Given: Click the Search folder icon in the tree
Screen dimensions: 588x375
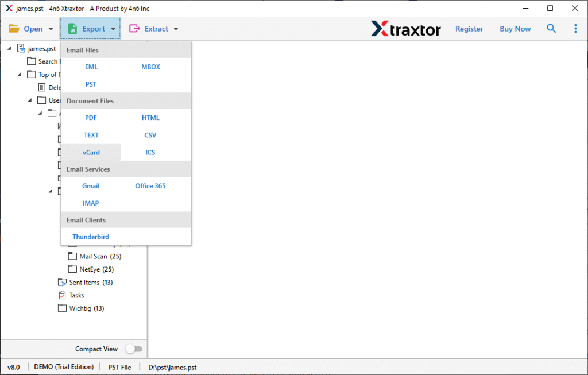Looking at the screenshot, I should point(32,61).
